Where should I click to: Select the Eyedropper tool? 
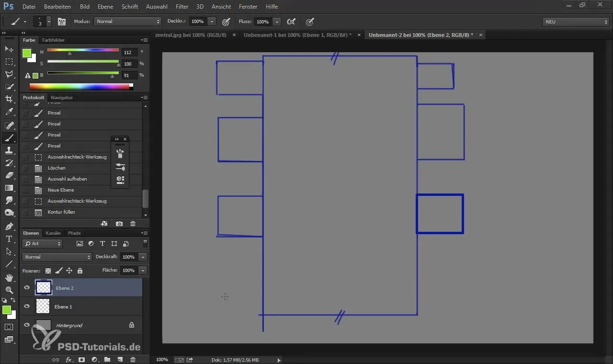[9, 112]
